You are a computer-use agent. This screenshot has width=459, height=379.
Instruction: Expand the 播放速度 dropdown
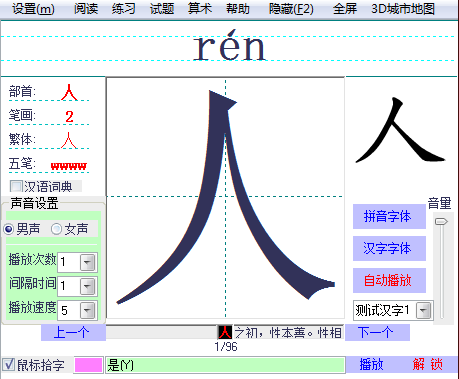88,311
